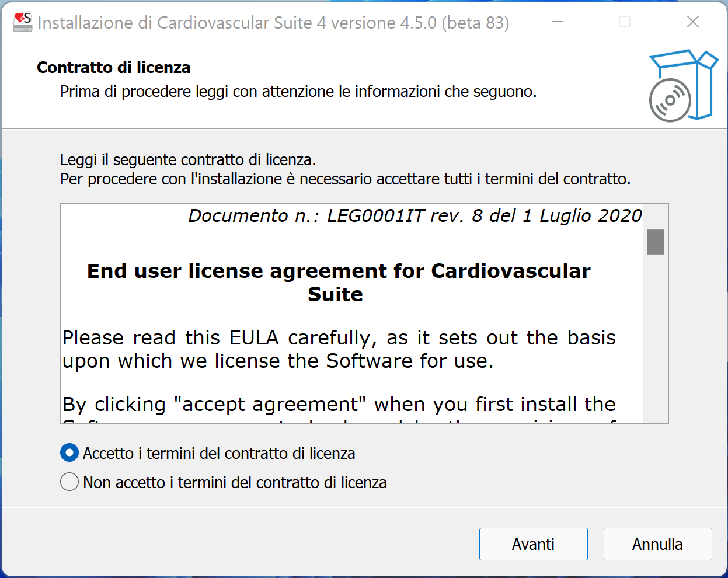Click the "Please read this EULA carefully" paragraph
Screen dimensions: 728x578
(339, 349)
